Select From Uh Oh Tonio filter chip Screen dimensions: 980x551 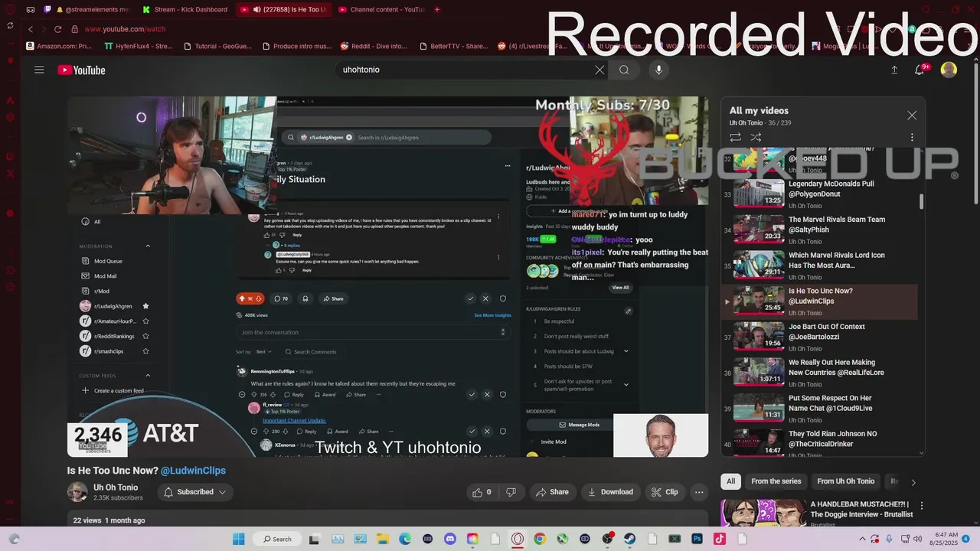(x=845, y=481)
